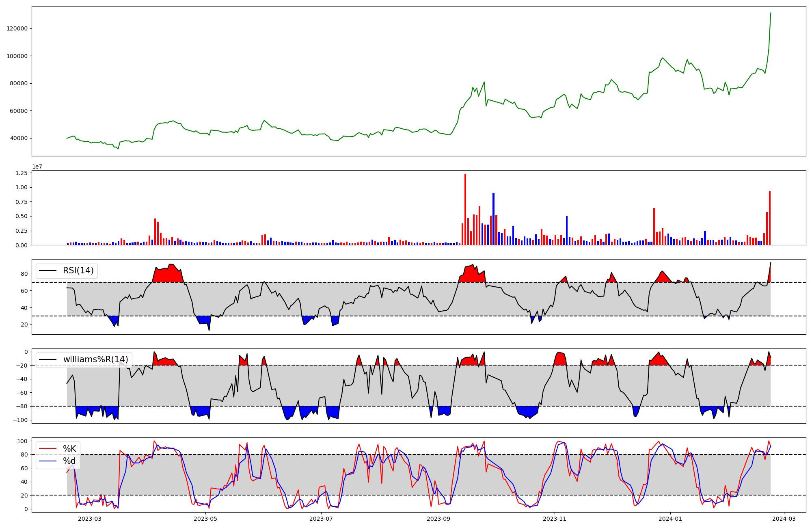Click the 2023-05 date tick label
This screenshot has width=812, height=528.
(205, 519)
